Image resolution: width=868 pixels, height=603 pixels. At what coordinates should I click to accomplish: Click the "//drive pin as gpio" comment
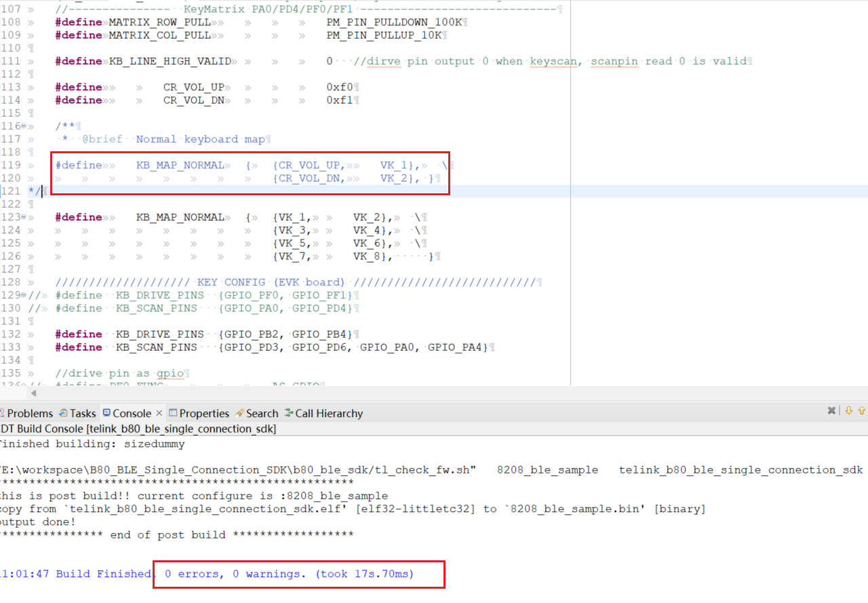tap(119, 373)
